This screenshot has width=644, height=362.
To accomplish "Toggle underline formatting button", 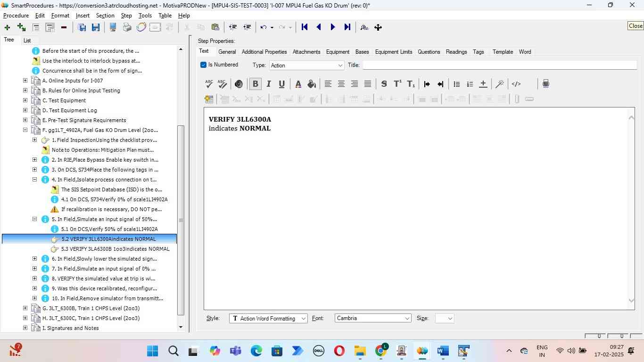I will pyautogui.click(x=281, y=84).
